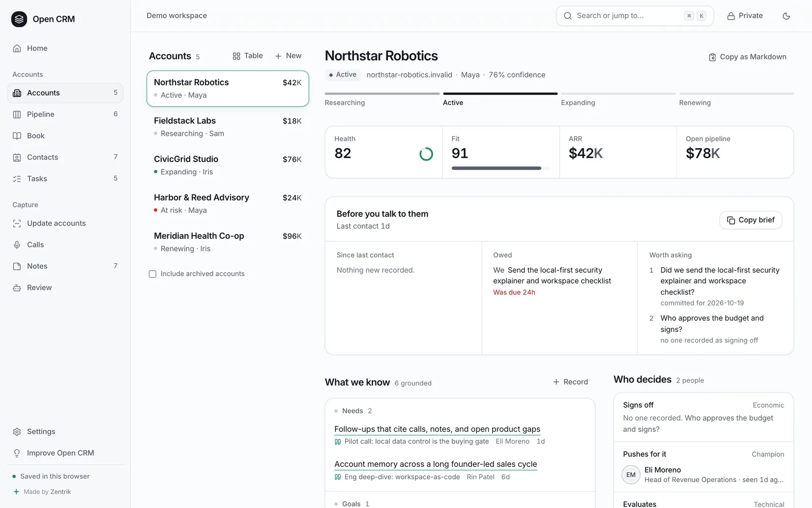Click the Calls microphone icon
The width and height of the screenshot is (812, 508).
click(17, 245)
